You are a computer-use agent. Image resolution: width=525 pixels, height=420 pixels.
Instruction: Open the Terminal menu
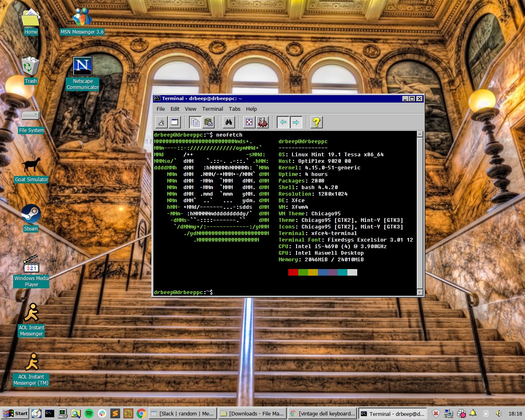pyautogui.click(x=212, y=109)
